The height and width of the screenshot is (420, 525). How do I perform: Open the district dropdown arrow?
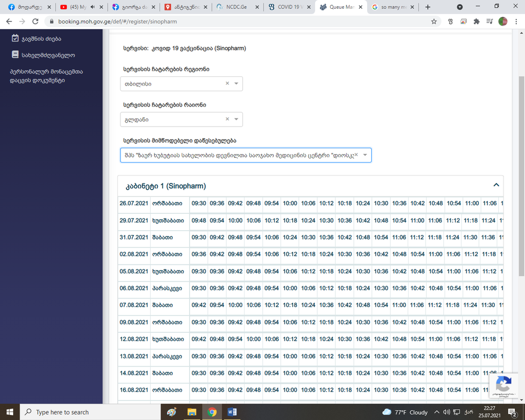[x=236, y=119]
